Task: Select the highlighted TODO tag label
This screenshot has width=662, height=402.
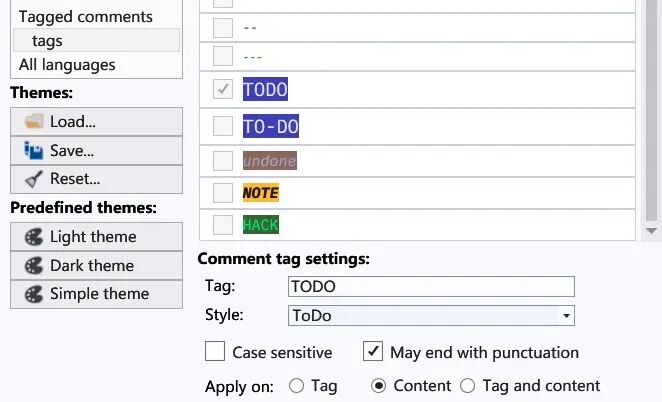Action: coord(265,89)
